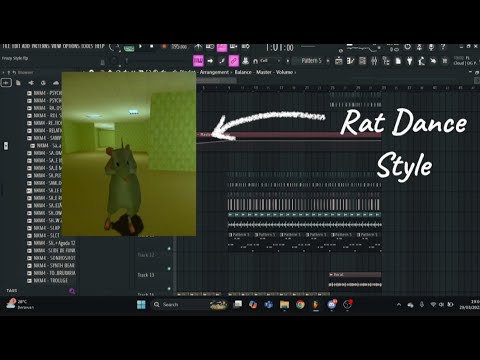Open Discord from the taskbar
Image resolution: width=480 pixels, height=360 pixels.
click(x=332, y=305)
